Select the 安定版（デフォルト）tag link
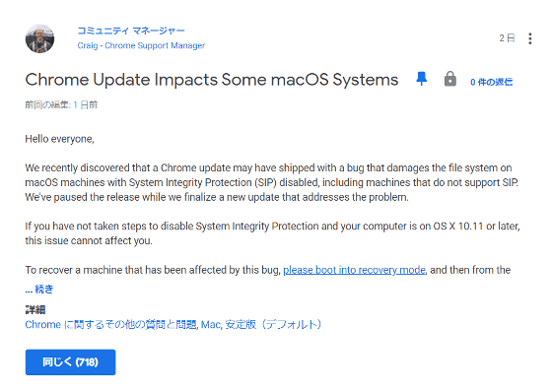Image resolution: width=552 pixels, height=392 pixels. (273, 324)
